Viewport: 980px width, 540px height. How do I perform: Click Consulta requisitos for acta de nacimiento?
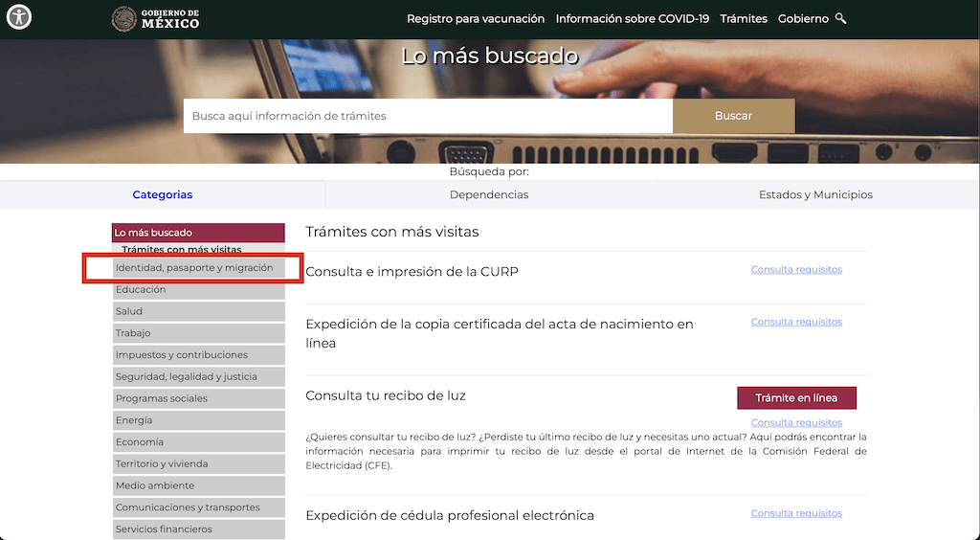click(x=796, y=322)
